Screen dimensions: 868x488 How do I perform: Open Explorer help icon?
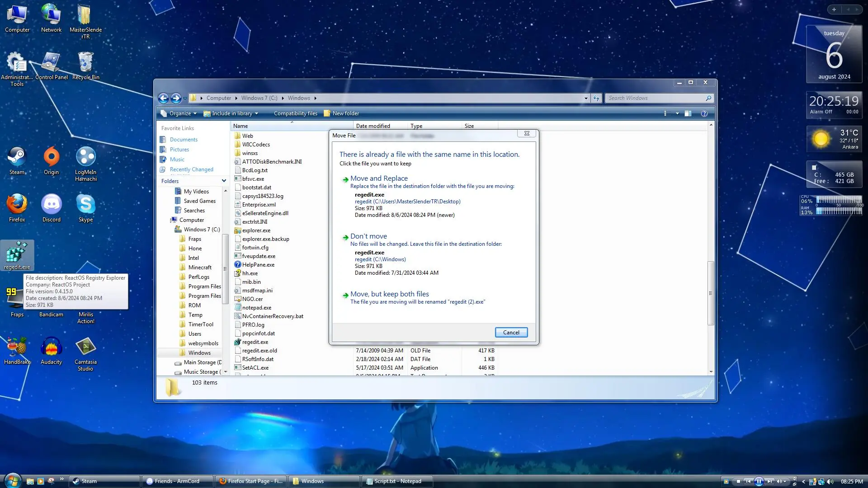(x=704, y=114)
